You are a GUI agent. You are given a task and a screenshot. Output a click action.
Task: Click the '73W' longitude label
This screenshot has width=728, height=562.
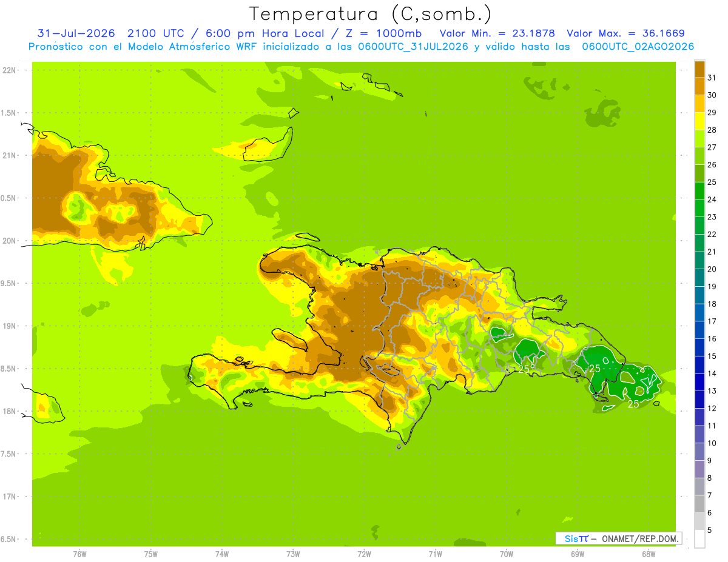pos(293,554)
